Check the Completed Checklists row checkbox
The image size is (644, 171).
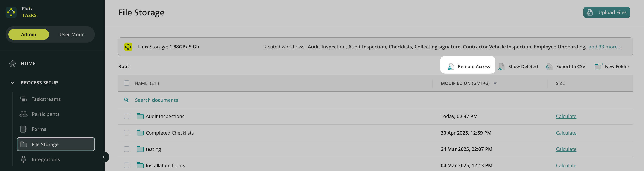[x=126, y=133]
